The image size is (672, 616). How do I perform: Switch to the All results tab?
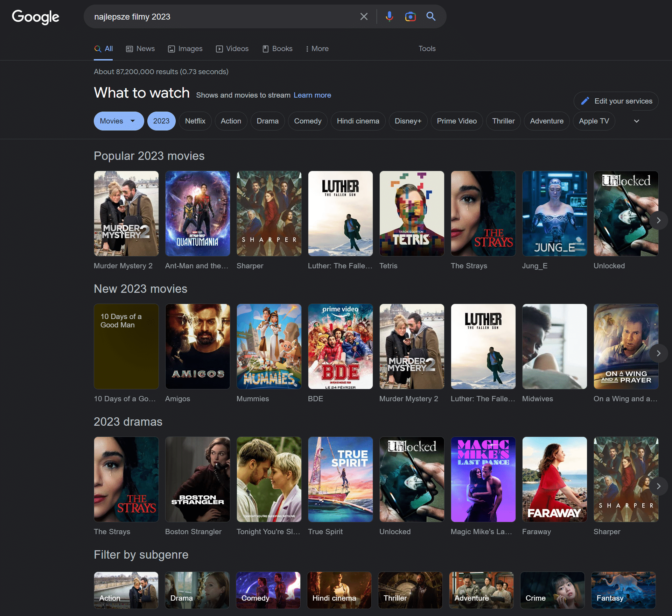(104, 49)
